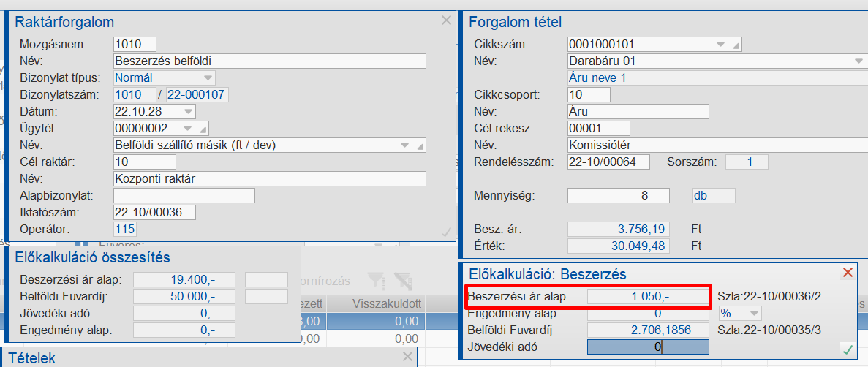This screenshot has height=367, width=868.
Task: Expand the Dátum date dropdown
Action: [x=189, y=112]
